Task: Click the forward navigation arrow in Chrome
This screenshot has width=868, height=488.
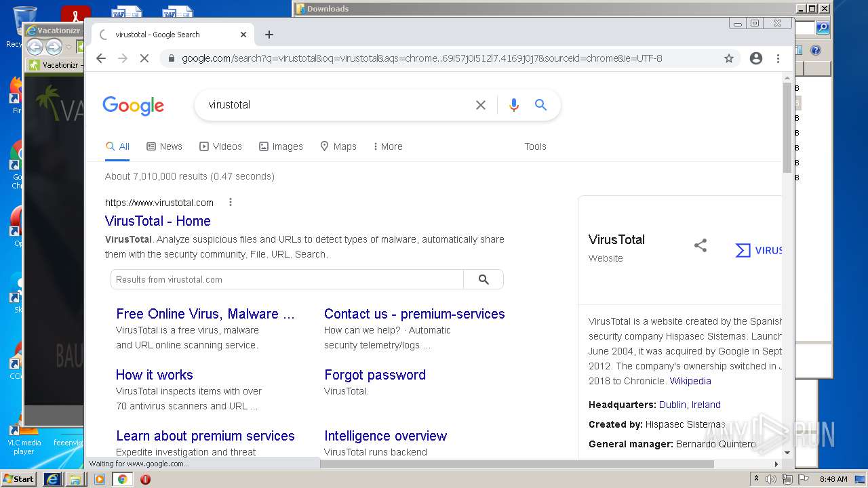Action: click(123, 58)
